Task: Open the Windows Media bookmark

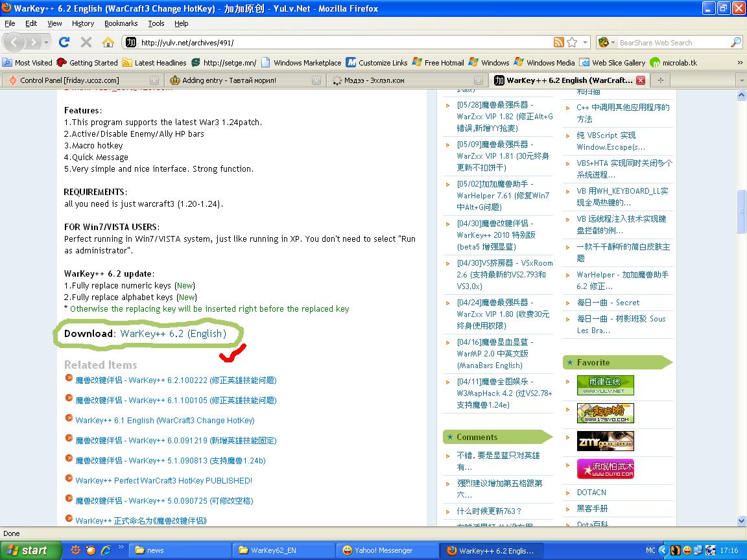Action: coord(545,62)
